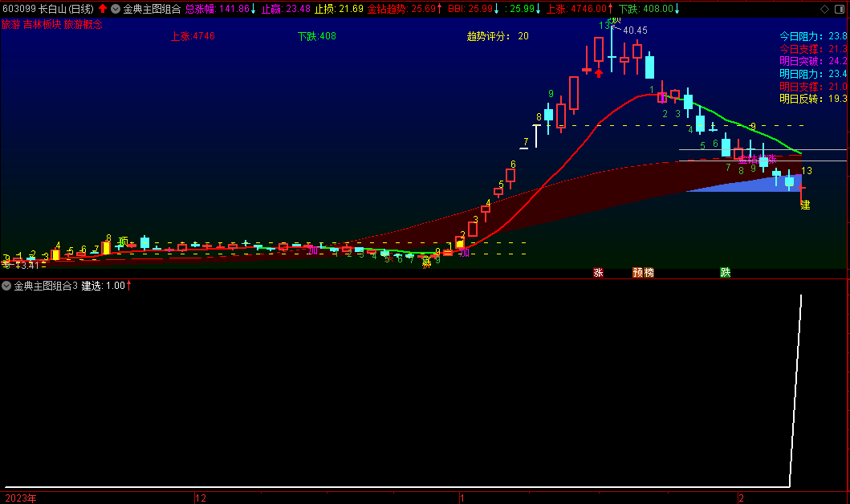Open the 旅游概念 concept tag
Viewport: 850px width, 504px height.
83,24
